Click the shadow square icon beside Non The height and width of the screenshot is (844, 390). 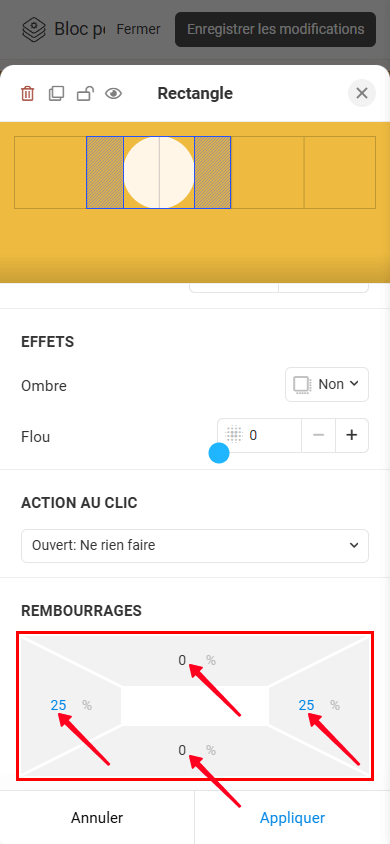point(302,385)
